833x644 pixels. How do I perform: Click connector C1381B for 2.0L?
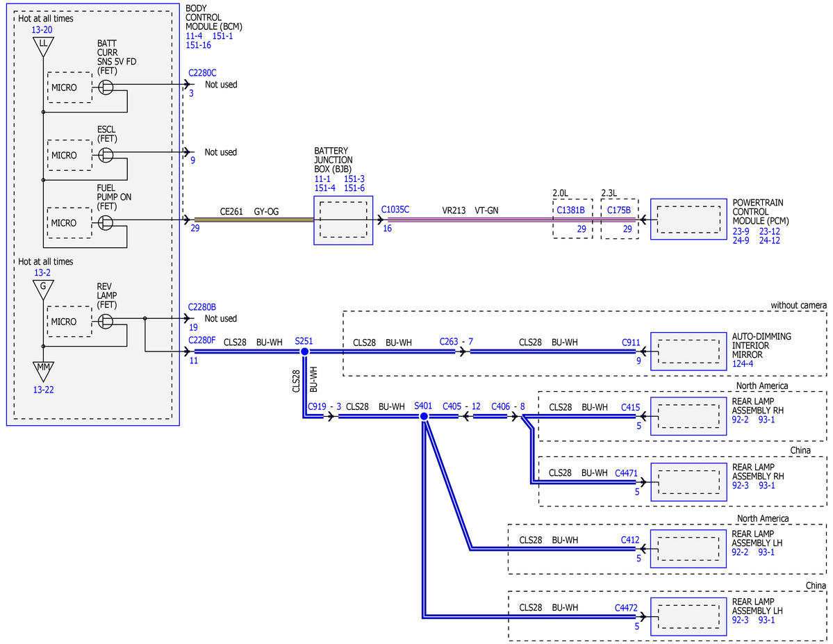pyautogui.click(x=570, y=210)
